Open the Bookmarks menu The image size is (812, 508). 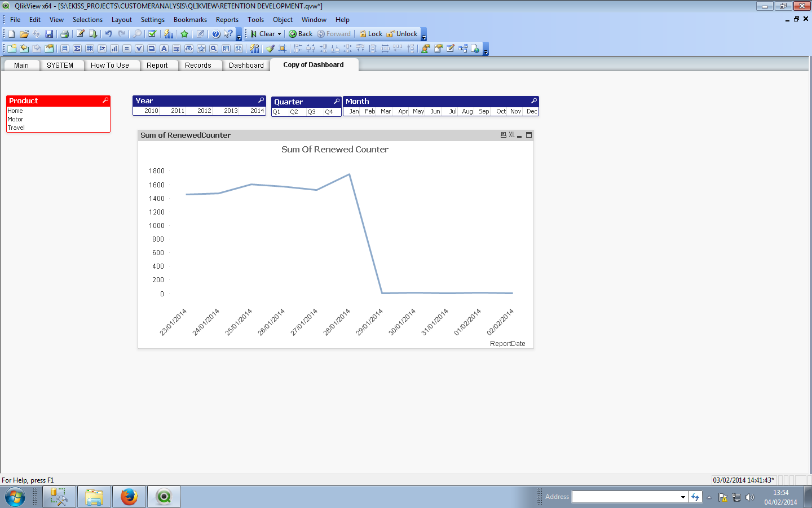190,20
